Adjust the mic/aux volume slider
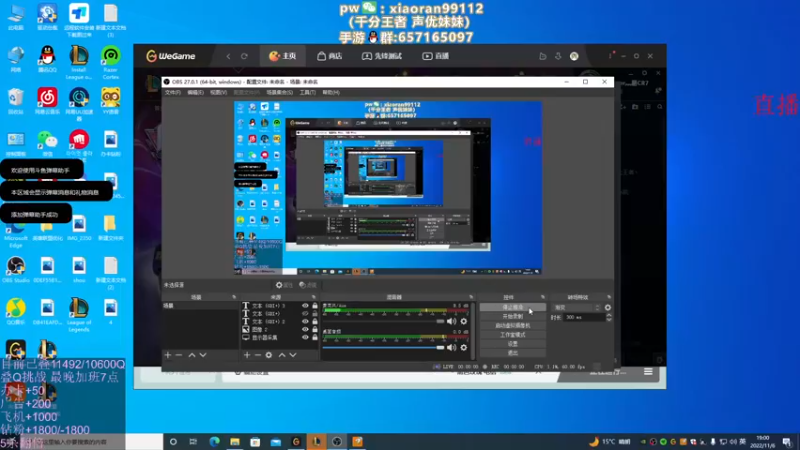Viewport: 800px width, 450px height. coord(383,321)
